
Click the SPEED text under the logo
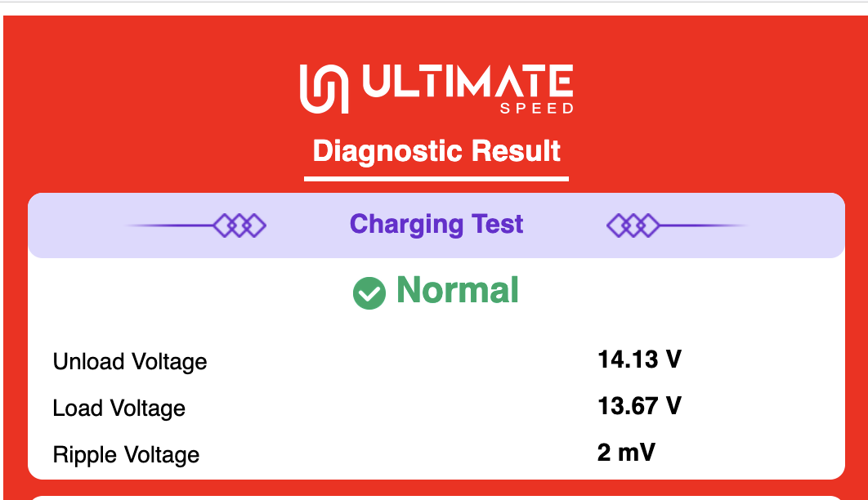coord(537,109)
